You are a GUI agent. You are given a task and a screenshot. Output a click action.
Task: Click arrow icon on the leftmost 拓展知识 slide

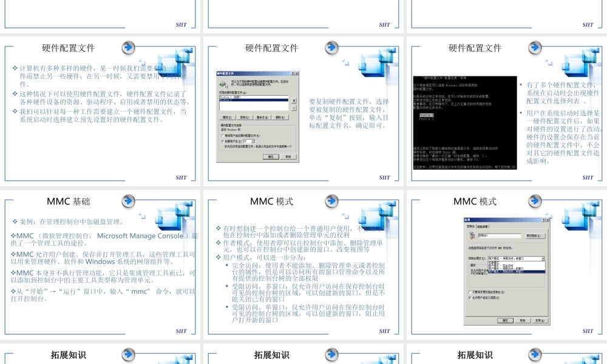[x=128, y=354]
